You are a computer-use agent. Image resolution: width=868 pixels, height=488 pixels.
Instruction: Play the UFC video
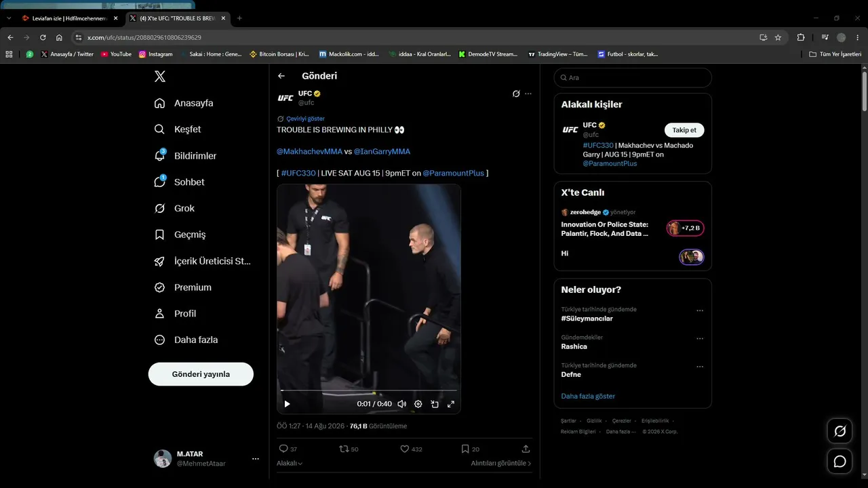(287, 404)
